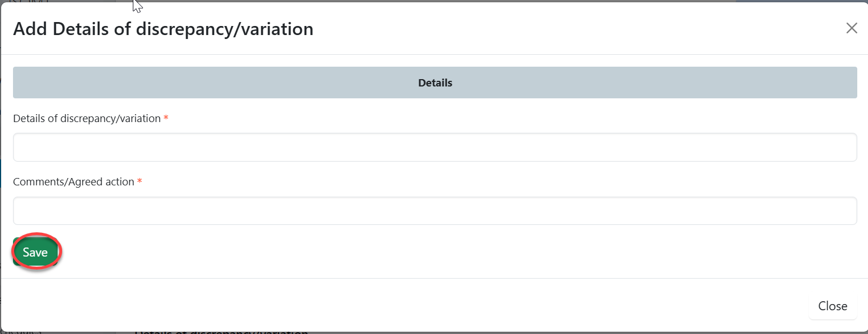
Task: Close the dialog with the X icon
Action: [851, 28]
